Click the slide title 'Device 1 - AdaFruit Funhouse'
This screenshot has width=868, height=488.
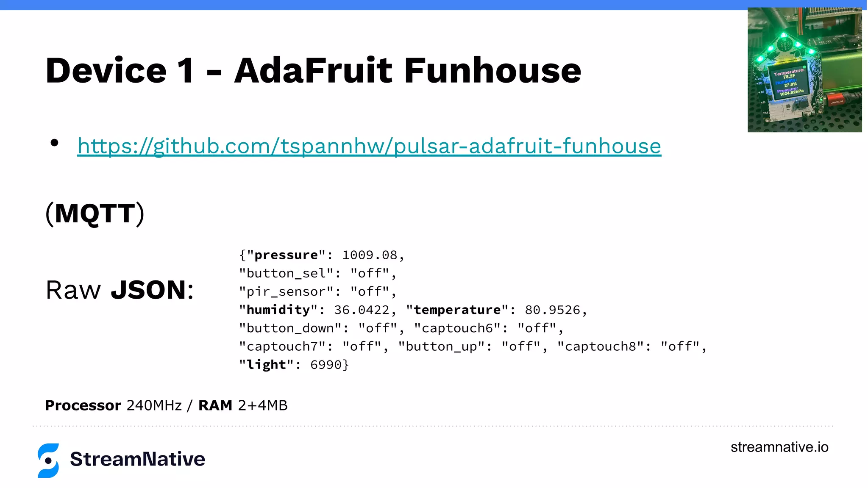pos(313,70)
